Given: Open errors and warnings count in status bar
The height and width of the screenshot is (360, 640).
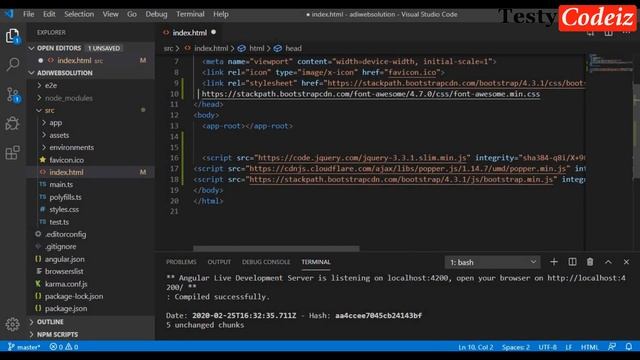Looking at the screenshot, I should pos(64,347).
